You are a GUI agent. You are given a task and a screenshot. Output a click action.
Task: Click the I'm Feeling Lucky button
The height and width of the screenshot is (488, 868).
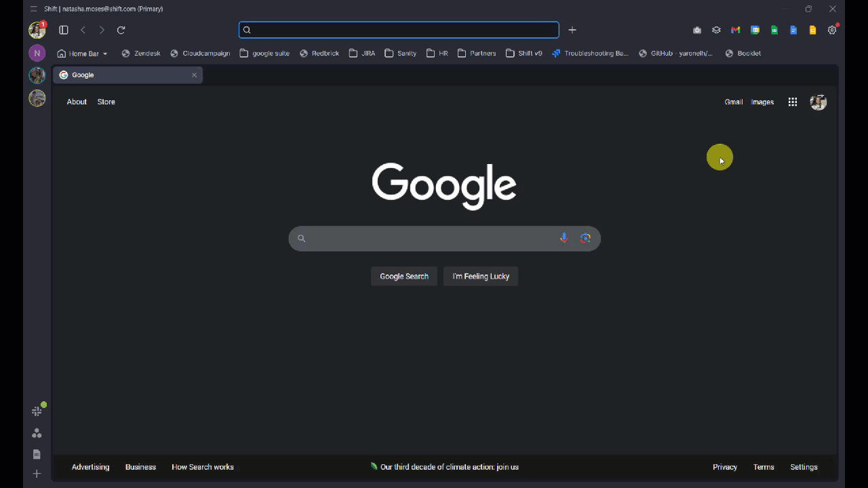(481, 277)
